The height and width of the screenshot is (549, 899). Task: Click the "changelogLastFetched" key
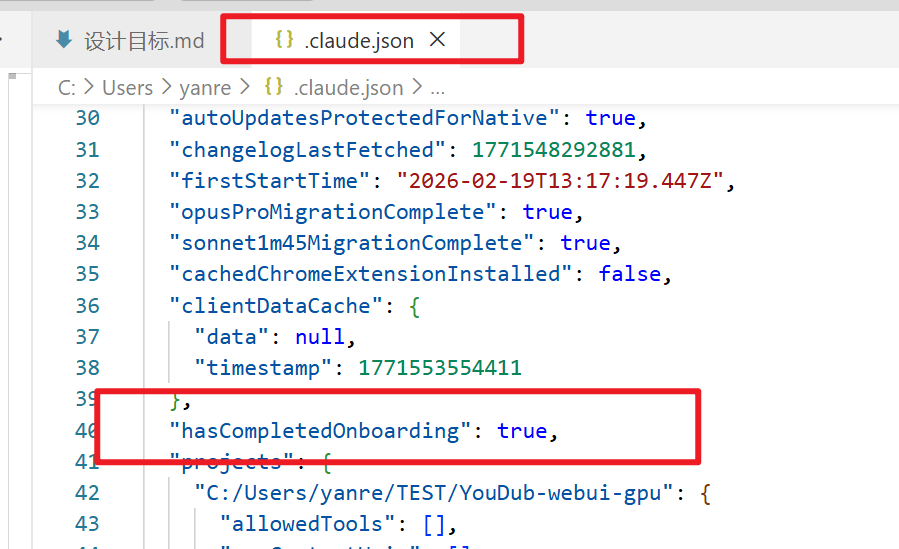307,150
